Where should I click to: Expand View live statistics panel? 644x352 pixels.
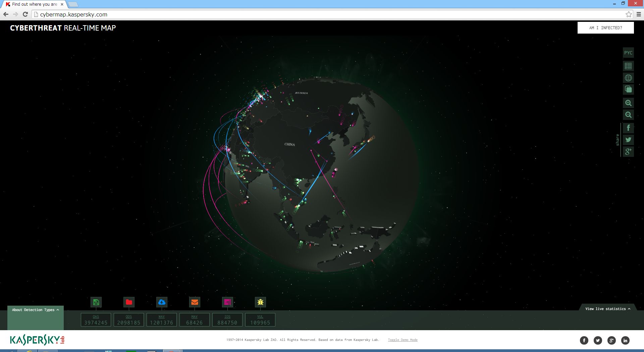(x=608, y=309)
